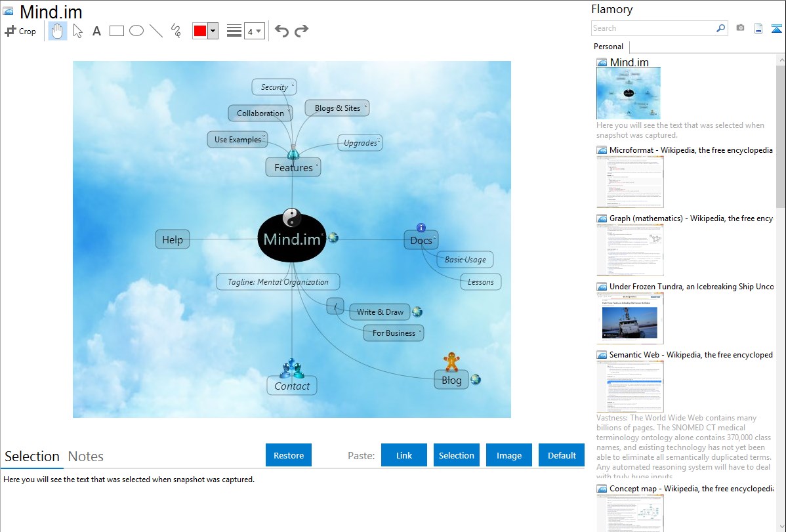Image resolution: width=786 pixels, height=532 pixels.
Task: Click the For Business node
Action: (x=394, y=333)
